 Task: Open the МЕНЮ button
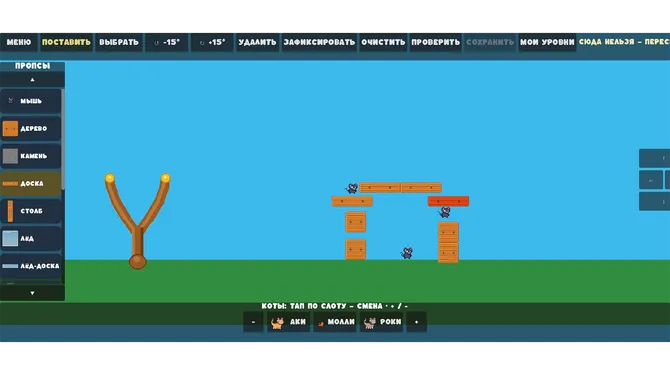click(19, 42)
